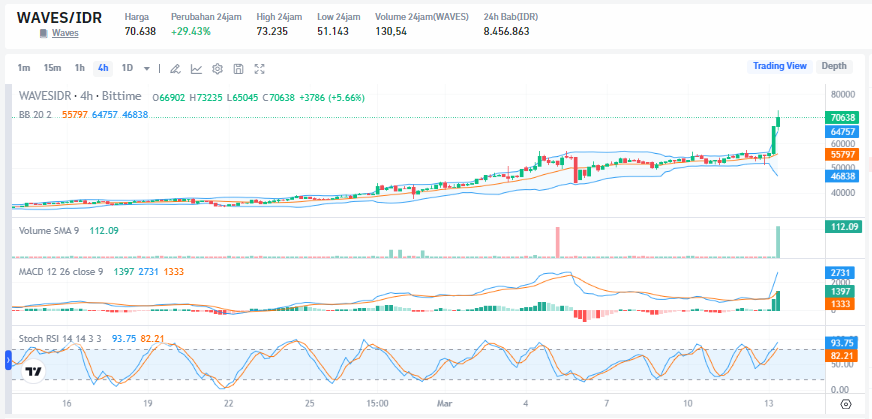Click the TradingView logo watermark button
The image size is (872, 419).
click(34, 372)
